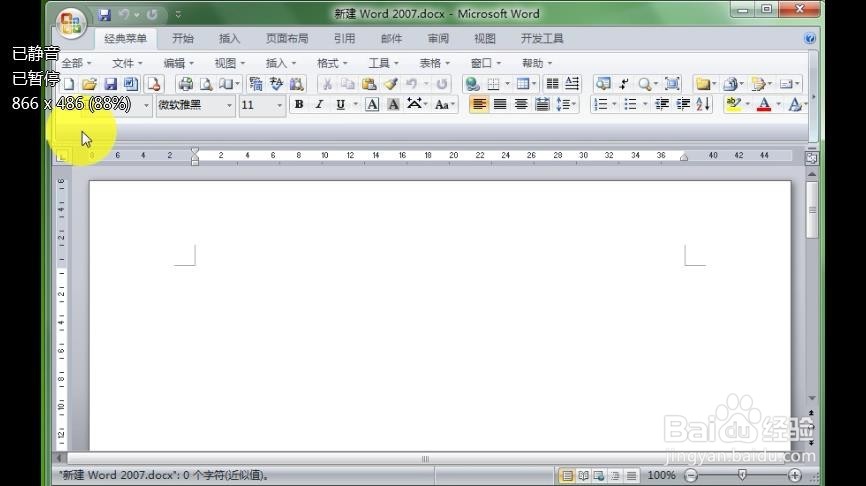Switch to the 页面布局 ribbon tab
This screenshot has height=486, width=866.
pos(287,38)
